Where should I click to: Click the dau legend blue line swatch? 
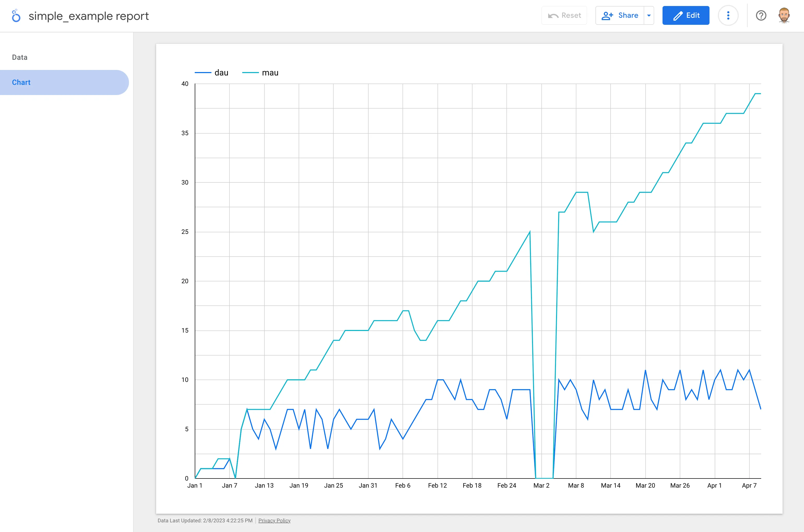tap(203, 73)
